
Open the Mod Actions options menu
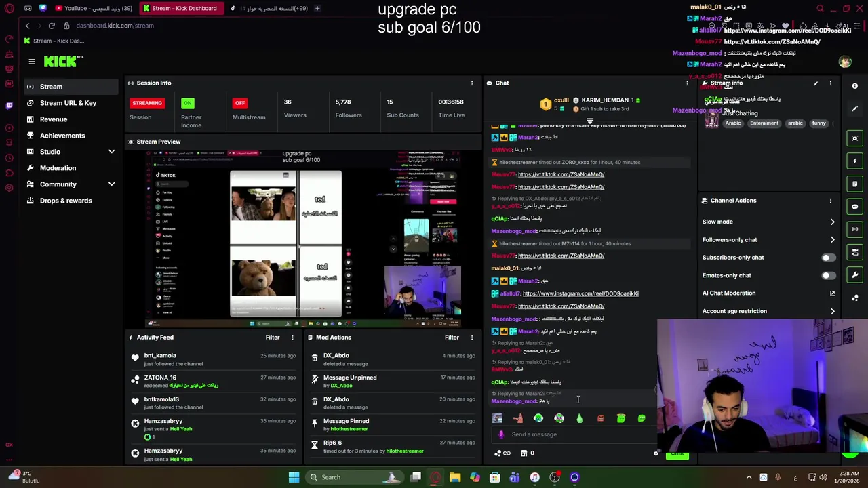[472, 338]
